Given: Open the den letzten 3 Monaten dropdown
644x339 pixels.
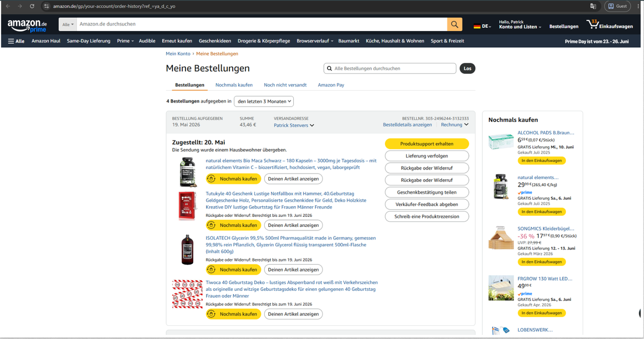Looking at the screenshot, I should tap(264, 101).
